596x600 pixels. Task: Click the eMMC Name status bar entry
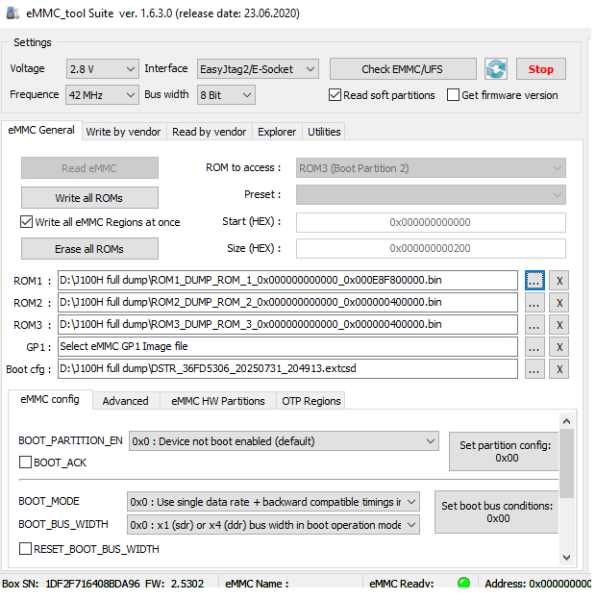tap(257, 584)
